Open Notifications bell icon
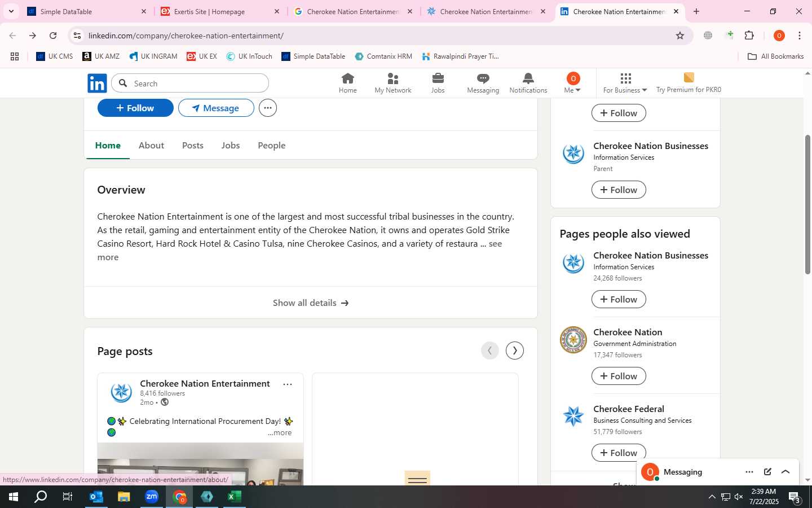 (528, 83)
